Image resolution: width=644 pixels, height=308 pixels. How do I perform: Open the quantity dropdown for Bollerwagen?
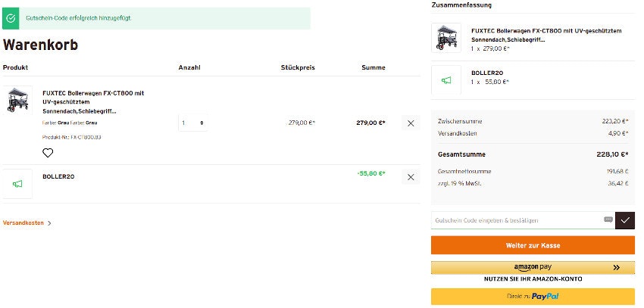(x=193, y=123)
